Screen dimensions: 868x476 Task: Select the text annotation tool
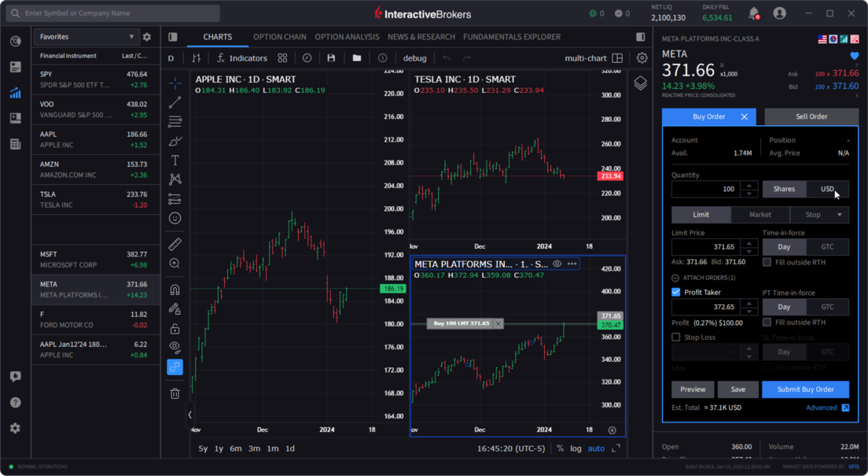point(175,160)
